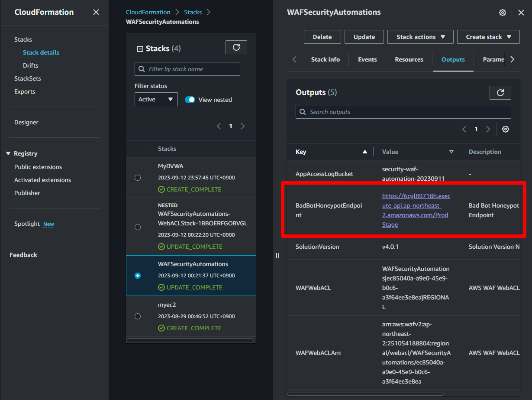Go to next page of stacks
The image size is (532, 400).
242,126
